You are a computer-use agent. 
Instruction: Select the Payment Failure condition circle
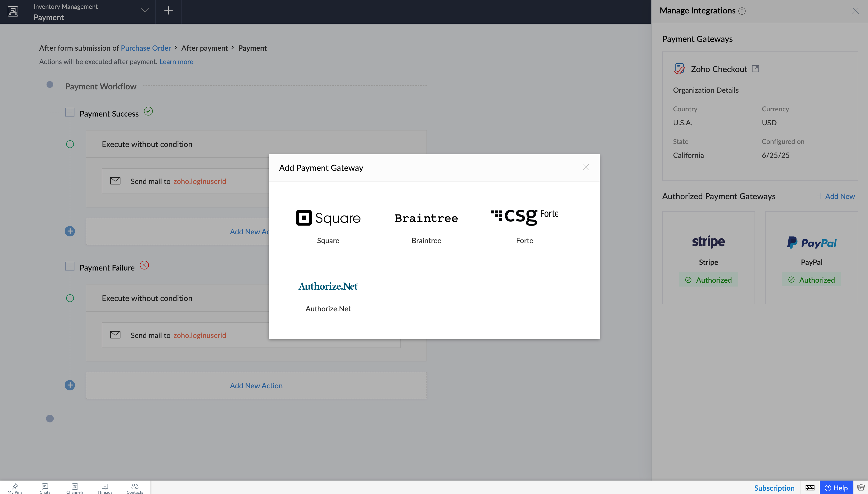tap(70, 298)
